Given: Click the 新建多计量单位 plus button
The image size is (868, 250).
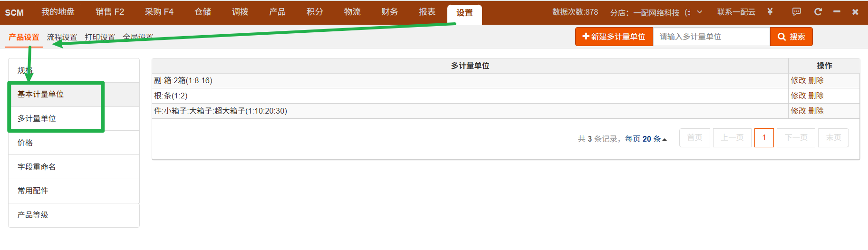Looking at the screenshot, I should tap(614, 37).
